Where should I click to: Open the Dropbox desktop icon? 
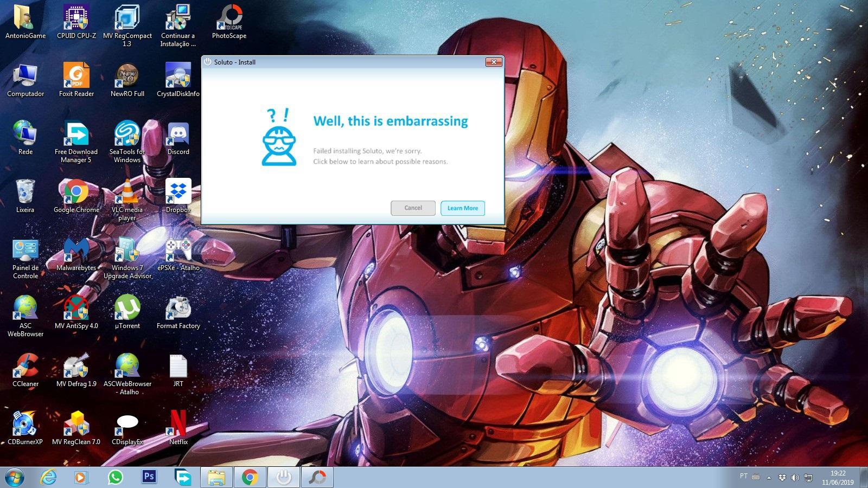click(178, 196)
